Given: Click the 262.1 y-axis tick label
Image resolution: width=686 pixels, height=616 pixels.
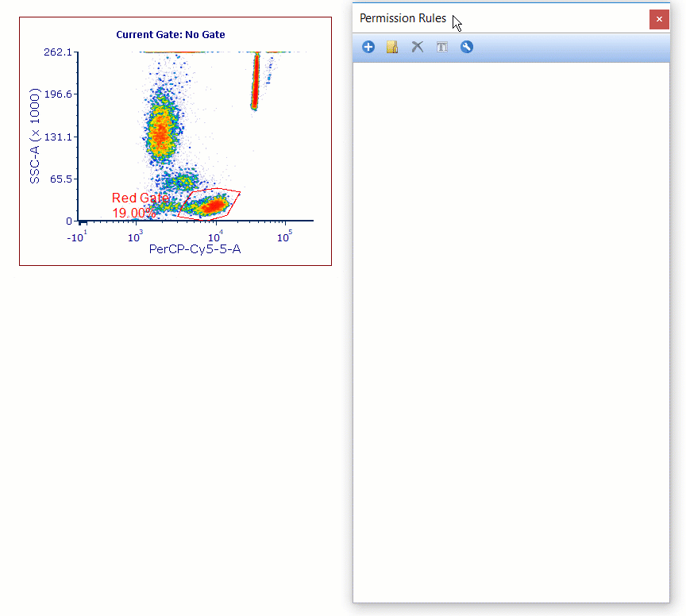Looking at the screenshot, I should pyautogui.click(x=58, y=52).
